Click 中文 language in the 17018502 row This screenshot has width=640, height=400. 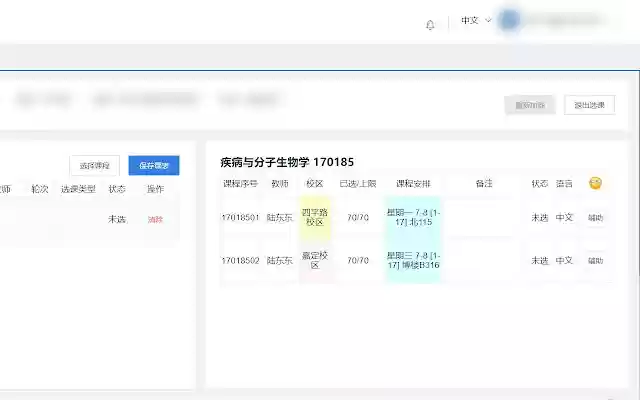click(x=564, y=260)
